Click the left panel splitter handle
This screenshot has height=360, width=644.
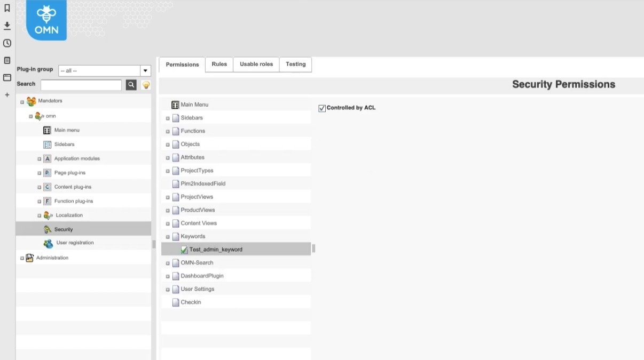click(x=154, y=244)
